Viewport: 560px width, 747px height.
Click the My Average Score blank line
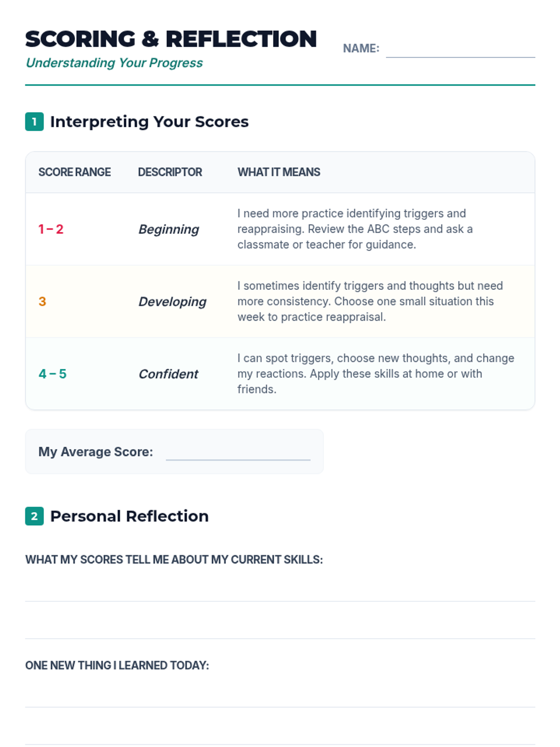pos(238,452)
